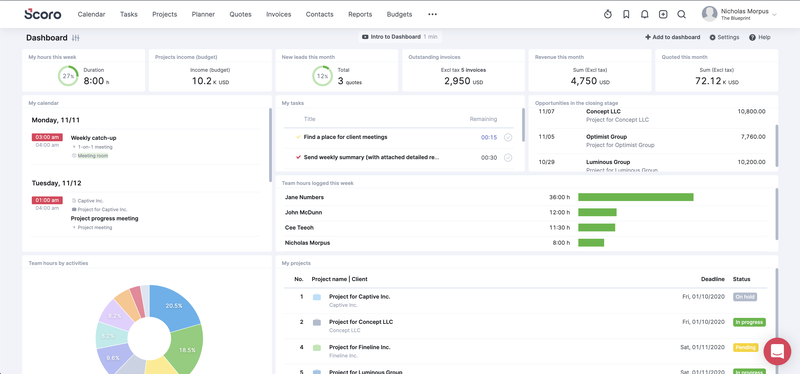Mark 'Find a place for client meetings' done
The image size is (800, 374).
[508, 137]
